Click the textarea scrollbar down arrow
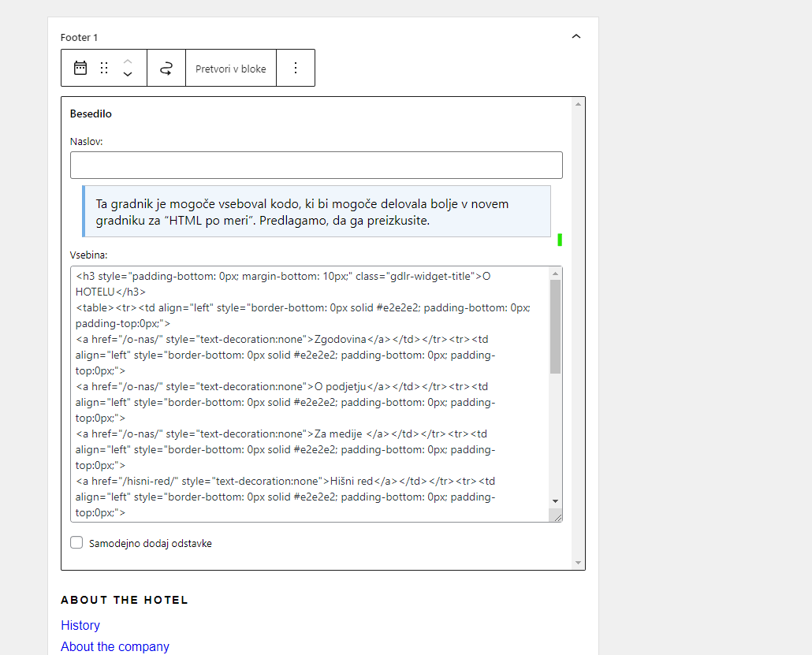 (555, 501)
